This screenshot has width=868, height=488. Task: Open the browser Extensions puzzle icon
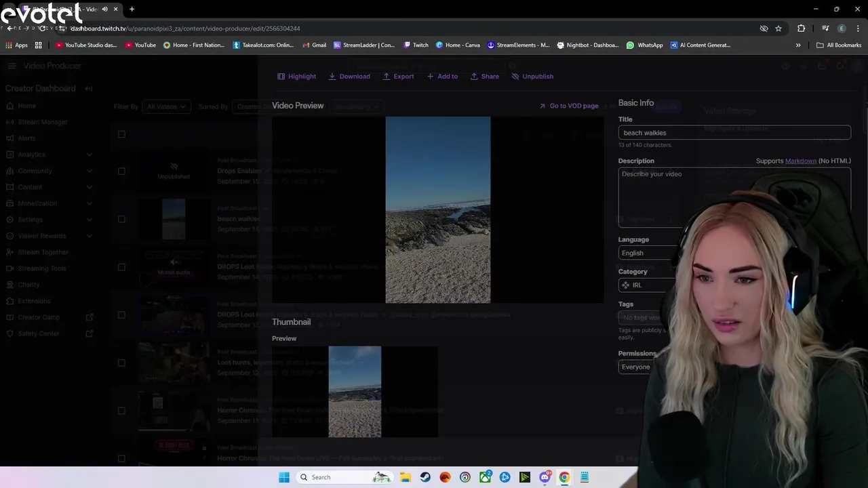[x=802, y=28]
